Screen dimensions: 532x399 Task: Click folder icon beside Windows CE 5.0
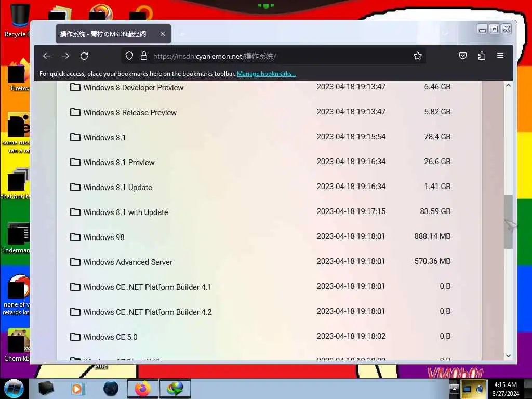pyautogui.click(x=75, y=337)
